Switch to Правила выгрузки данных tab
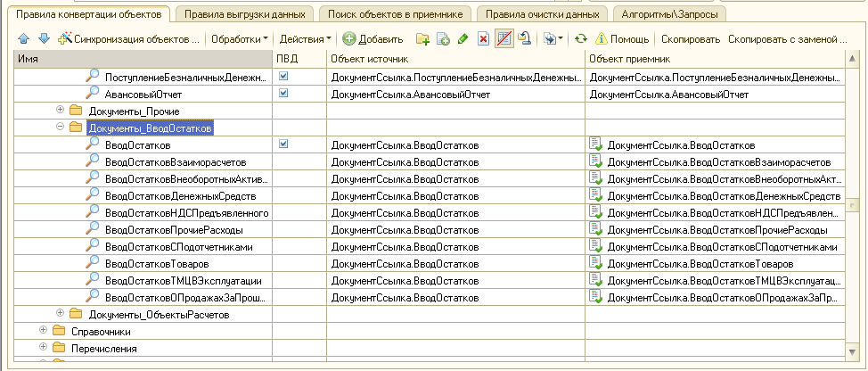Image resolution: width=868 pixels, height=371 pixels. click(244, 14)
